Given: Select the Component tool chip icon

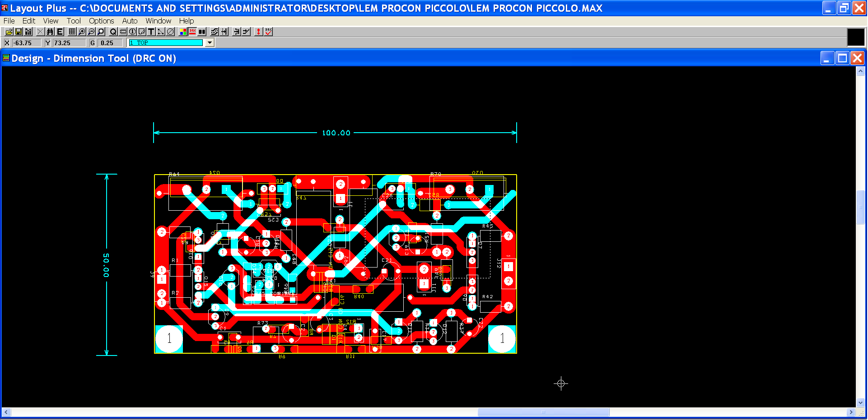Looking at the screenshot, I should pos(123,32).
